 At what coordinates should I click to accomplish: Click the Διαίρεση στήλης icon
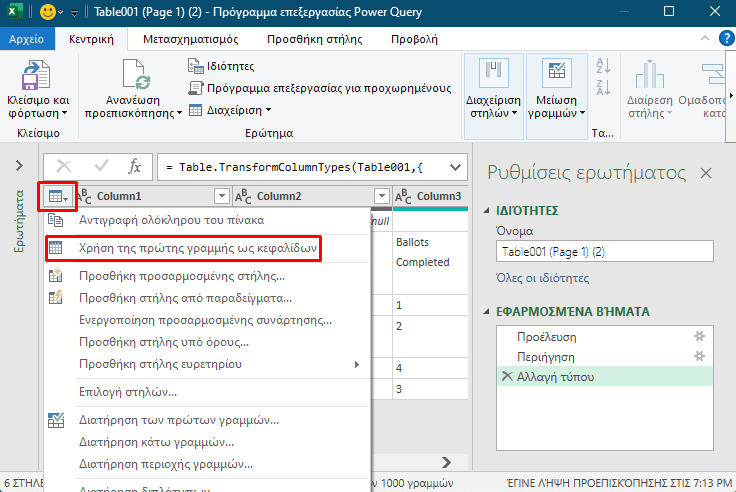(650, 74)
